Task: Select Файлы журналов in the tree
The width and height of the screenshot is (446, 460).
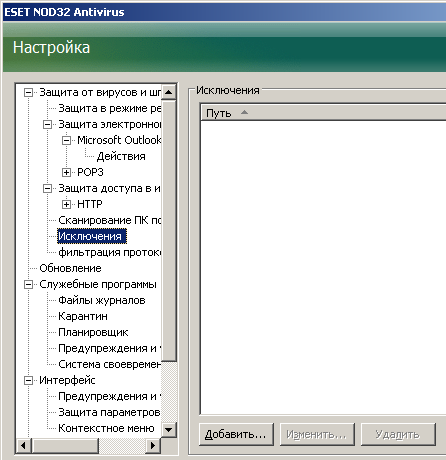Action: point(102,300)
